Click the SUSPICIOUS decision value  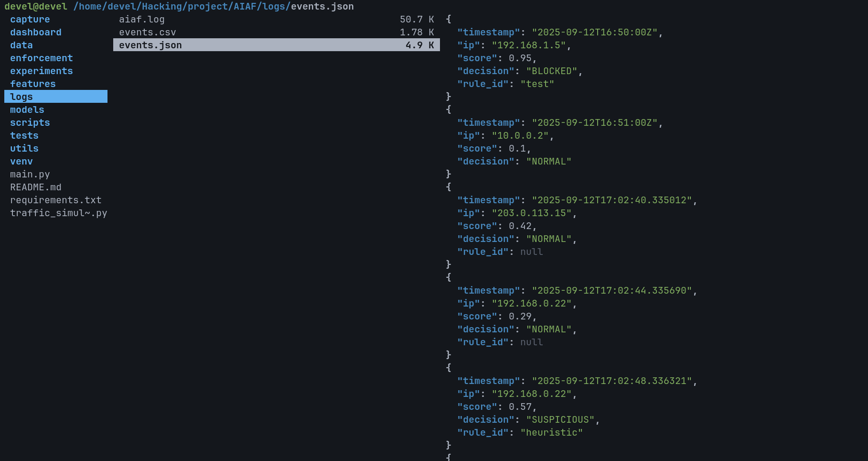(x=560, y=420)
